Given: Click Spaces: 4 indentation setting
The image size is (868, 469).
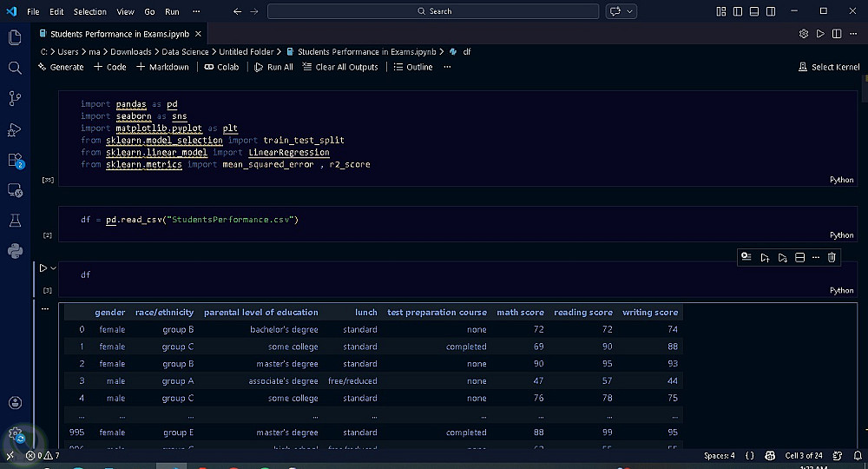Looking at the screenshot, I should 719,456.
